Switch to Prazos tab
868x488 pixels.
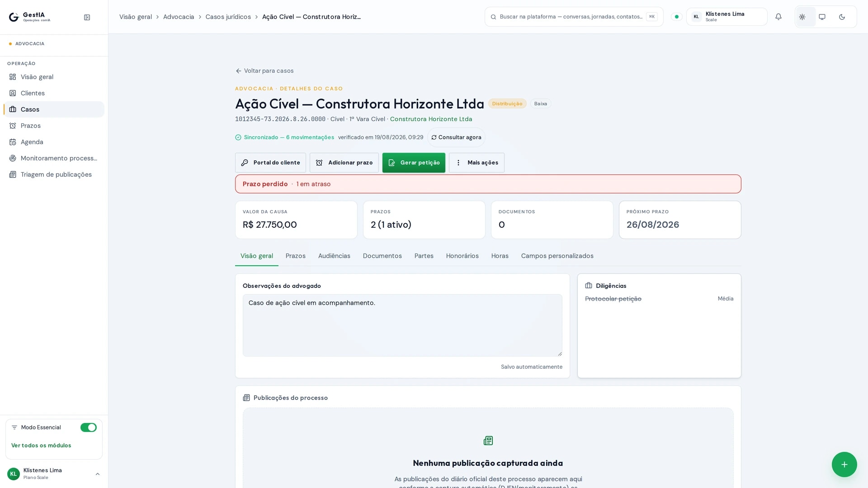pos(296,256)
